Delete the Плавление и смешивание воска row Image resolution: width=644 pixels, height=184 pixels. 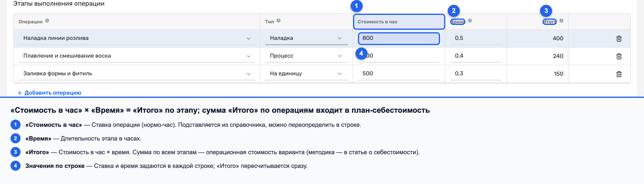click(x=619, y=56)
